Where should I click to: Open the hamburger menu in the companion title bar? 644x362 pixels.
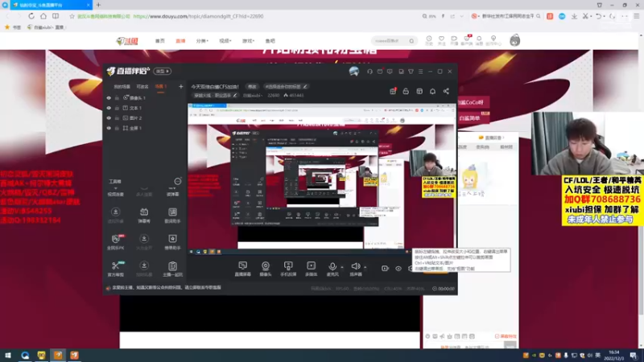click(420, 72)
